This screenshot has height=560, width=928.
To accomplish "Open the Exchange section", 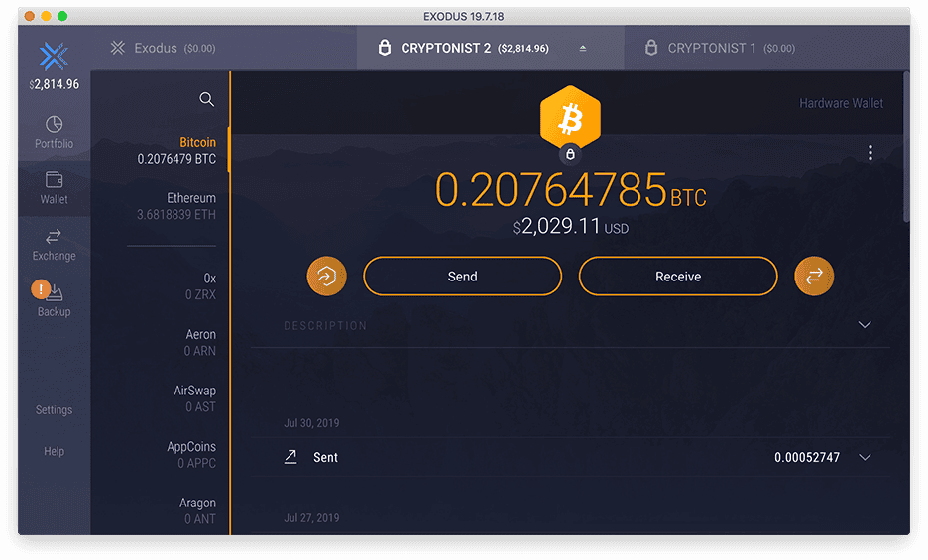I will (54, 245).
